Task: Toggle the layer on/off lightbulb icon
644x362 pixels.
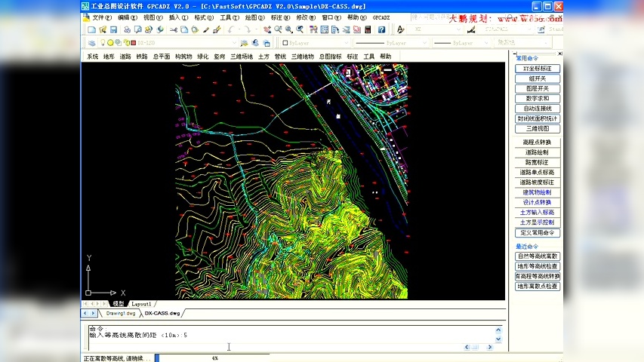Action: pyautogui.click(x=103, y=43)
